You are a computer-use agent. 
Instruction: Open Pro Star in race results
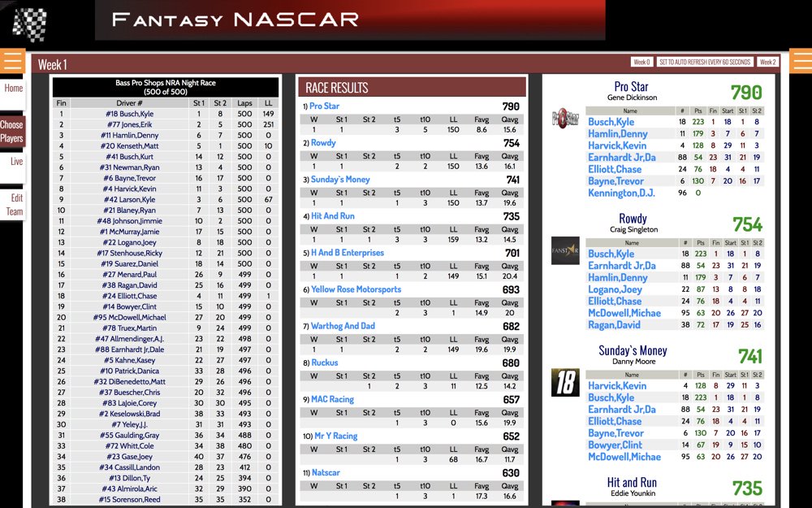(x=324, y=106)
